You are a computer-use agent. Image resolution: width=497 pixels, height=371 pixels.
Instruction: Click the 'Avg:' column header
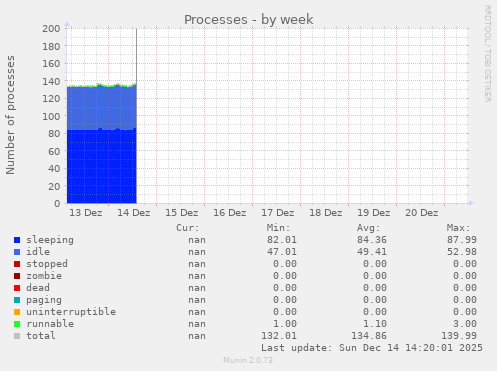[368, 228]
